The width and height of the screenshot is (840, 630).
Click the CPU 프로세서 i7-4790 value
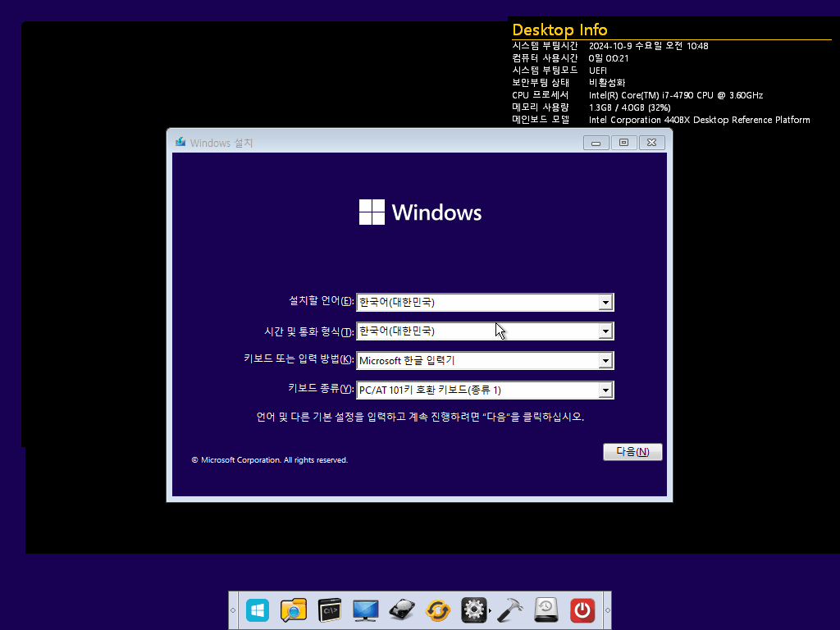tap(676, 95)
